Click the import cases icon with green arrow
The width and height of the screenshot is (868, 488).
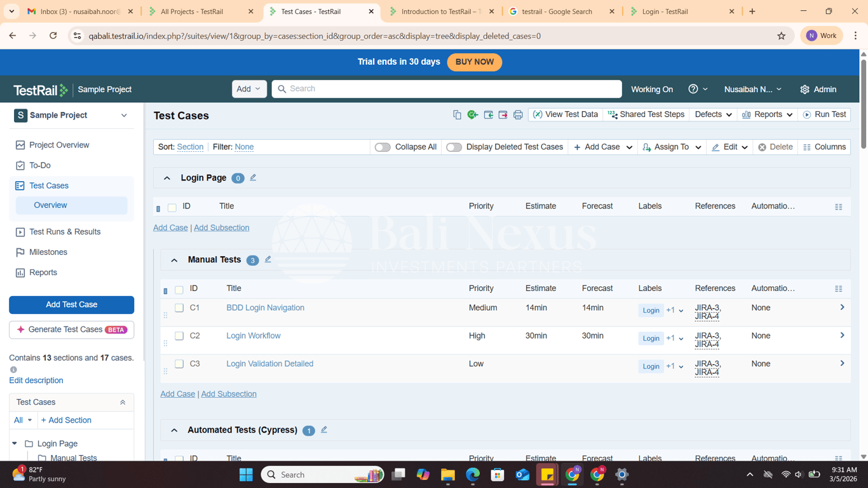pos(488,115)
